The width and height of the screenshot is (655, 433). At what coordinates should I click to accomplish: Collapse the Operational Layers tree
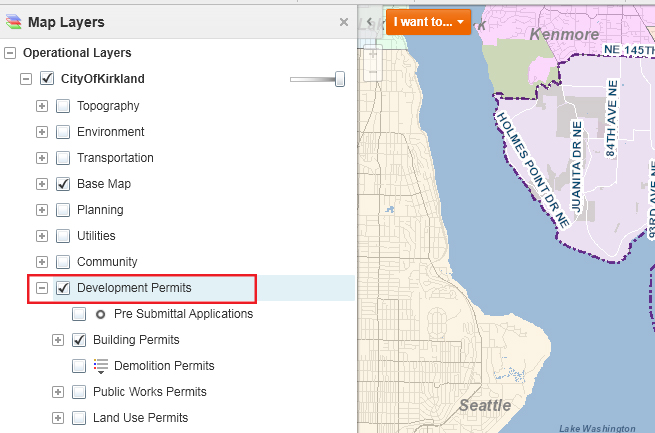point(10,53)
